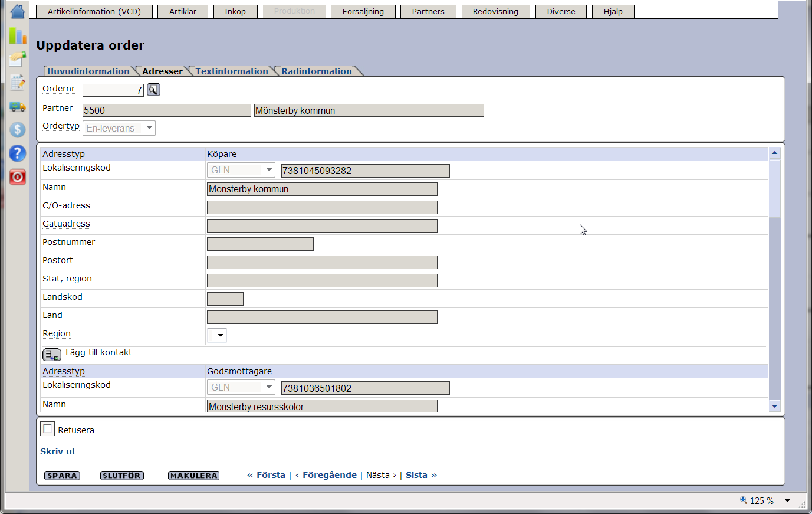Click the address list scrollbar thumb

(774, 188)
